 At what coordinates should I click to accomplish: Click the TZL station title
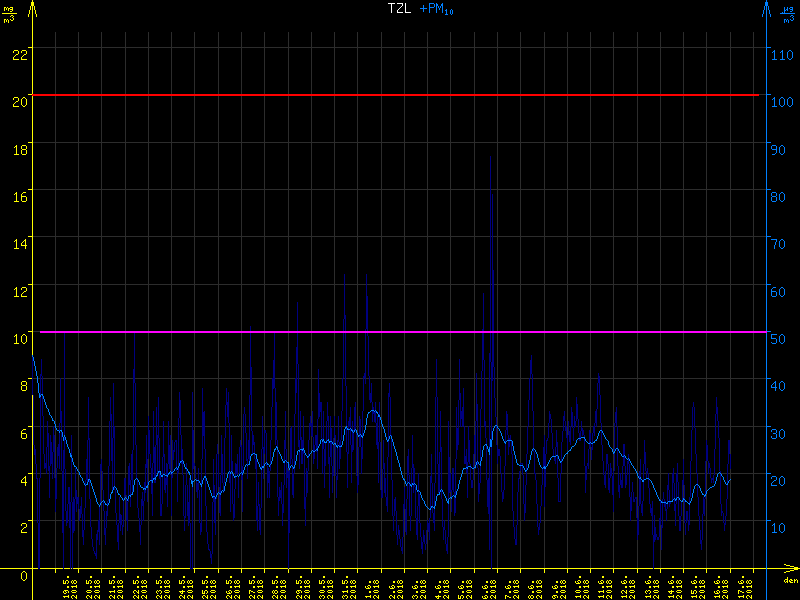click(x=399, y=9)
